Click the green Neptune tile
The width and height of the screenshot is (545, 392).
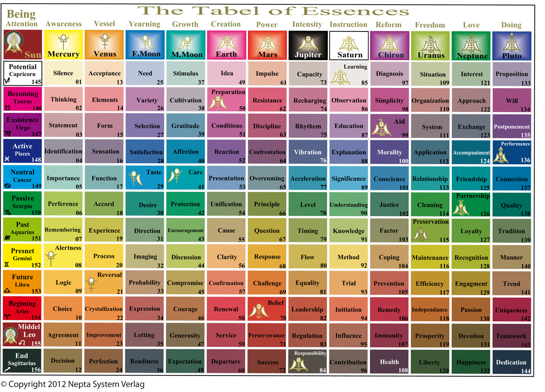(x=471, y=45)
